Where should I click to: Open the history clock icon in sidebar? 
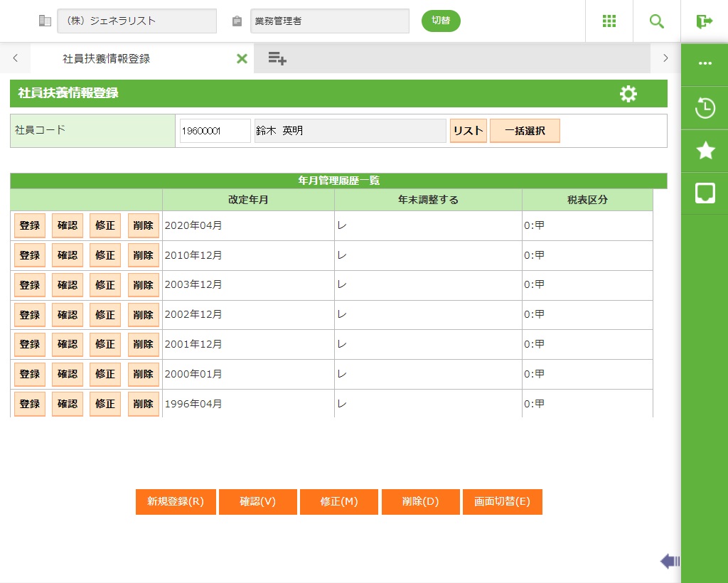coord(705,108)
